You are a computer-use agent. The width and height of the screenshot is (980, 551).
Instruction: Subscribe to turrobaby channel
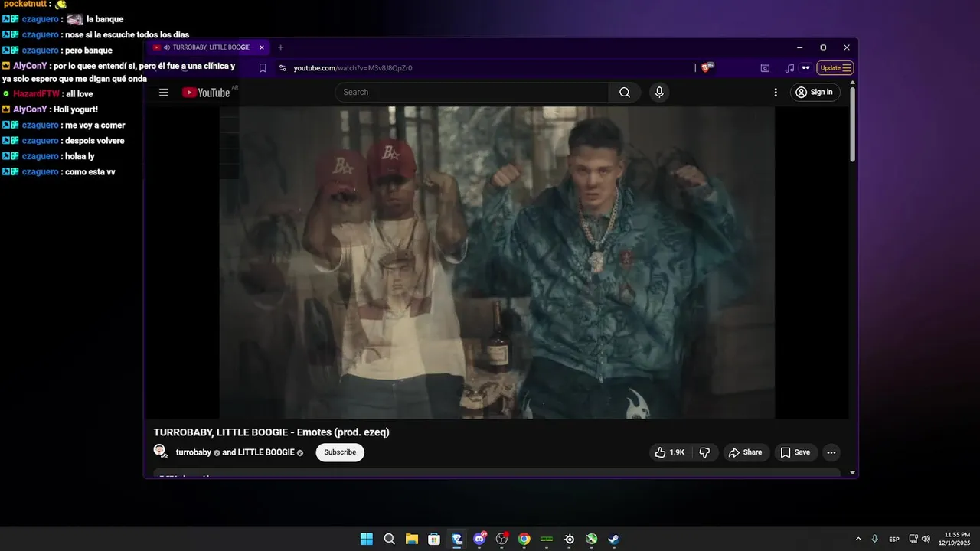click(340, 452)
